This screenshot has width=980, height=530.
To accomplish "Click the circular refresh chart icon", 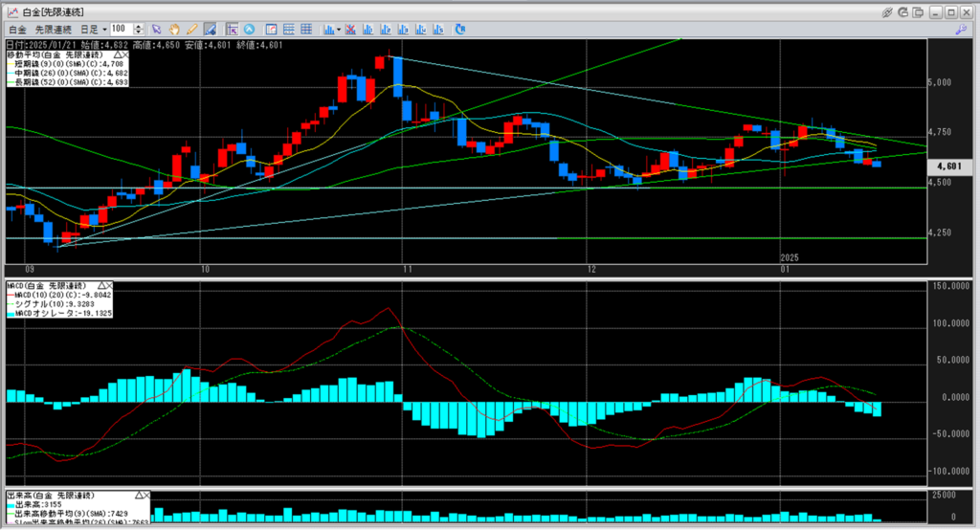I will [x=460, y=30].
